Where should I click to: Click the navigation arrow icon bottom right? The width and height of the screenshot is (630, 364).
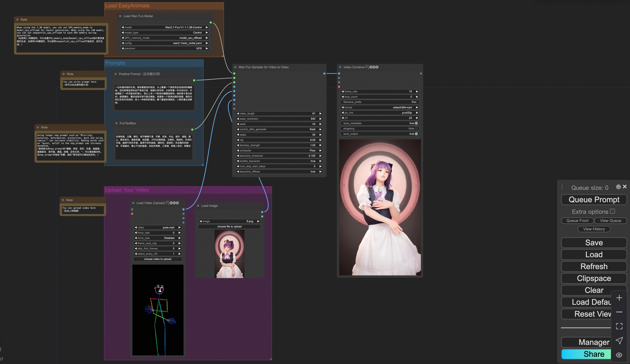619,340
